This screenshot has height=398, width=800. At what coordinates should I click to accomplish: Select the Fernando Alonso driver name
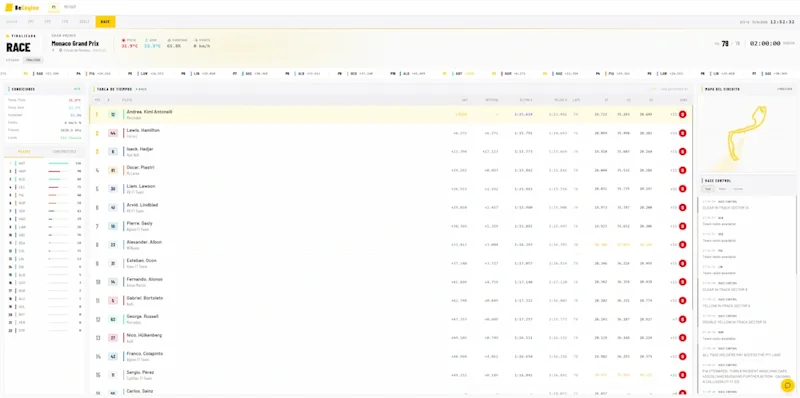[144, 279]
